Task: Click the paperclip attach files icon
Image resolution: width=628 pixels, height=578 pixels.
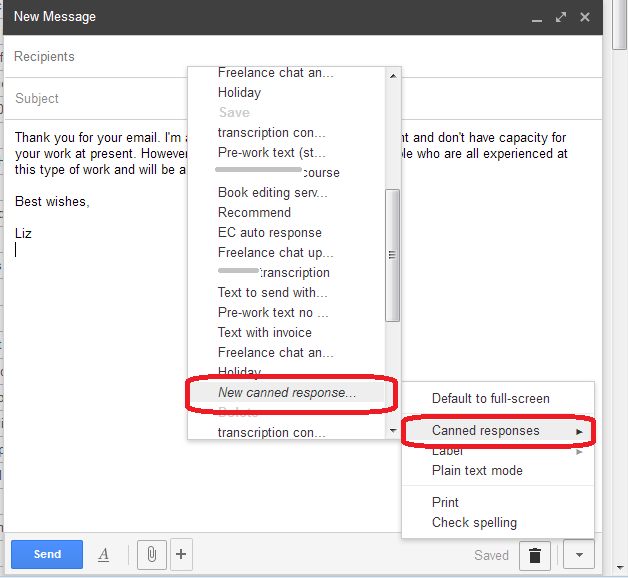Action: tap(149, 554)
